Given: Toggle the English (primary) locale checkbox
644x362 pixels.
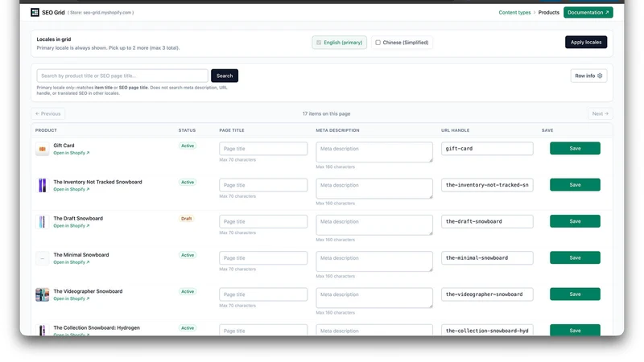Looking at the screenshot, I should point(319,43).
